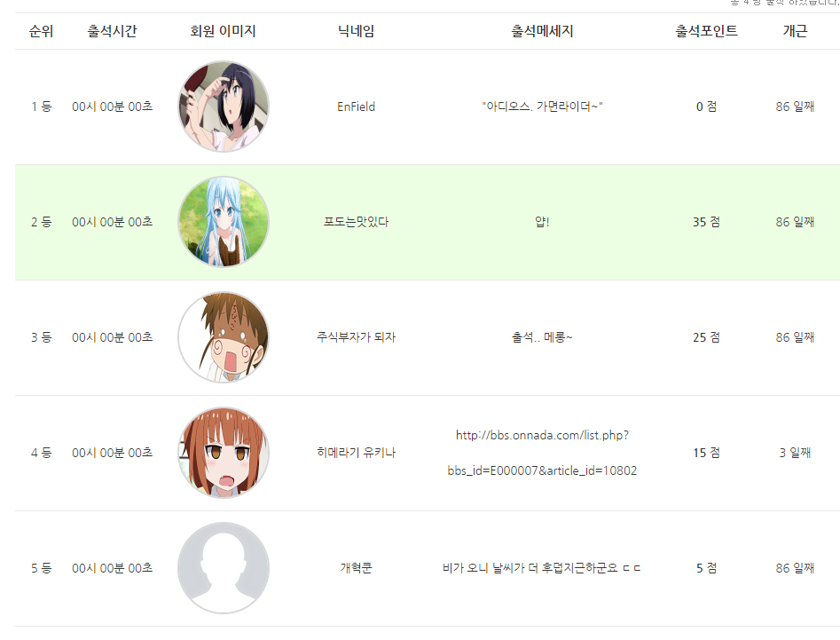Click the 개혁쿤 nickname

click(x=357, y=567)
